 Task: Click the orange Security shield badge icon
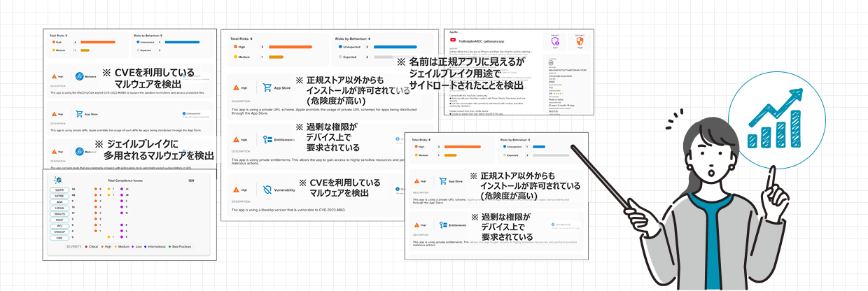tap(578, 43)
